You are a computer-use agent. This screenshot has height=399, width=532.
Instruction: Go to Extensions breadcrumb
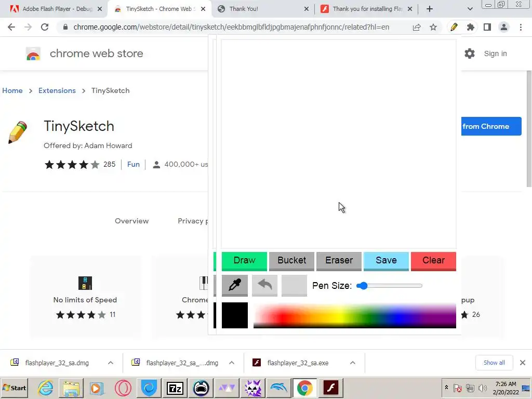pos(57,90)
